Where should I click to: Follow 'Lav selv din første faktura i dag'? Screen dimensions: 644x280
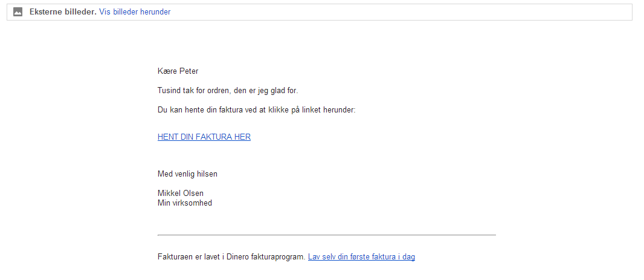[361, 257]
